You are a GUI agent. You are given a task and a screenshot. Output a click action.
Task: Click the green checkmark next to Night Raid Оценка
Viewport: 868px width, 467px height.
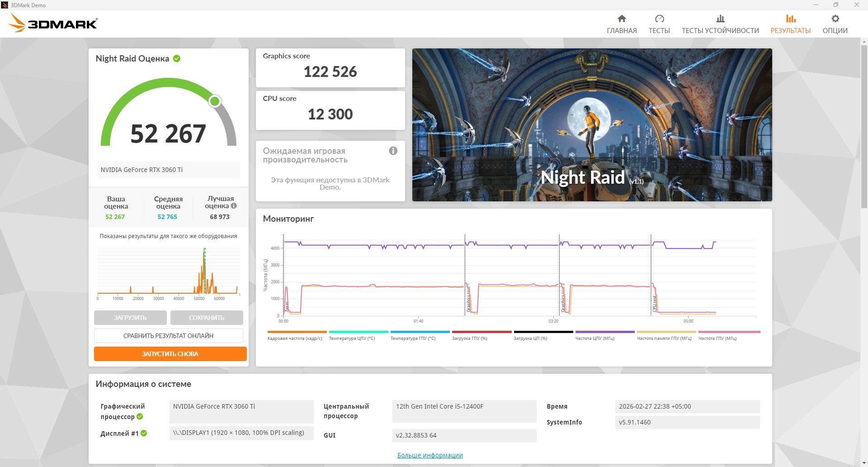pos(177,58)
